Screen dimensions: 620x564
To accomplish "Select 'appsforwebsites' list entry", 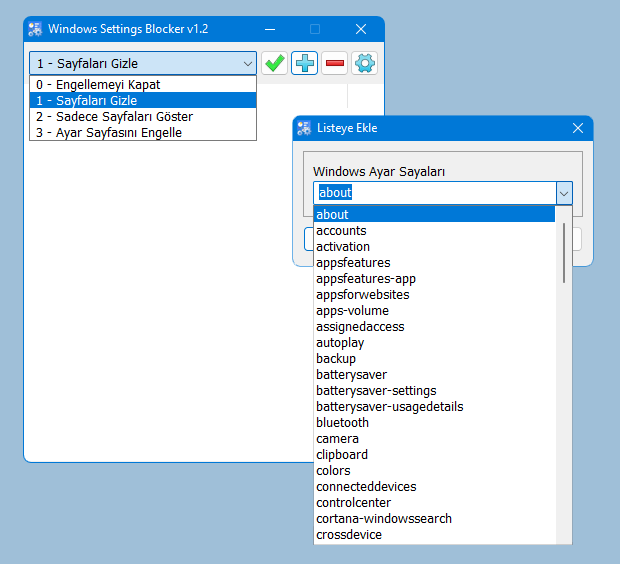I will click(435, 295).
